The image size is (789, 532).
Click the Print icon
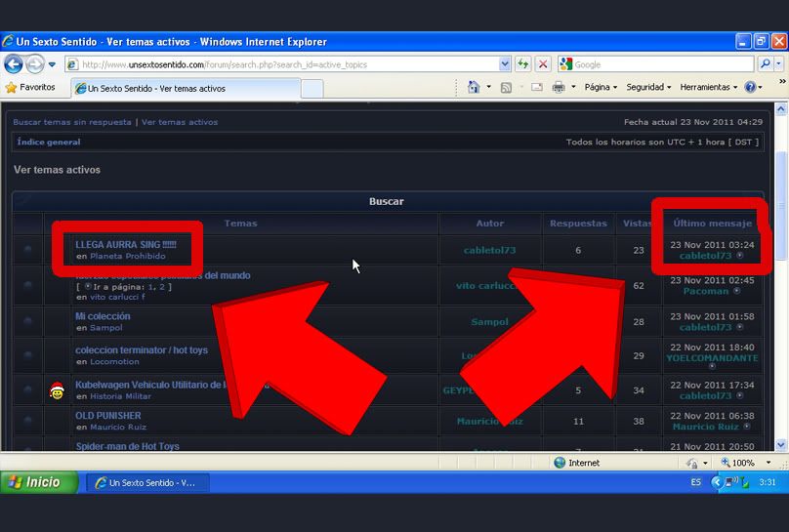tap(559, 87)
